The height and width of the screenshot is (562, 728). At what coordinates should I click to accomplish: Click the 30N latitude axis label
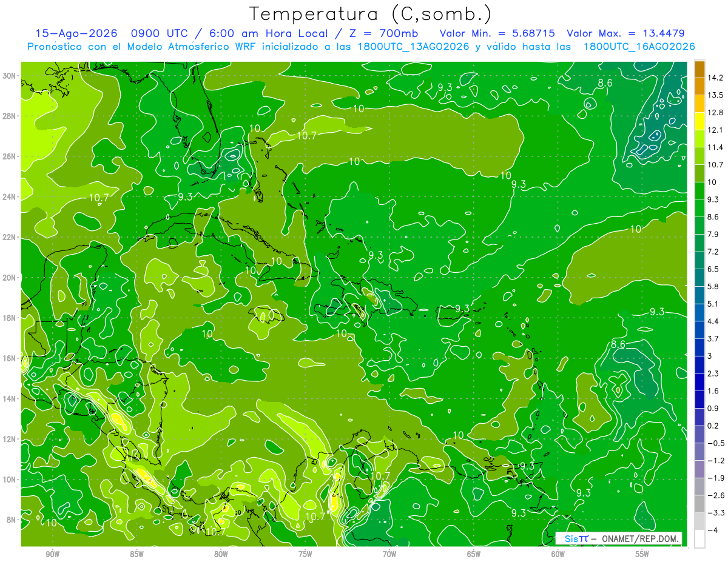[10, 76]
